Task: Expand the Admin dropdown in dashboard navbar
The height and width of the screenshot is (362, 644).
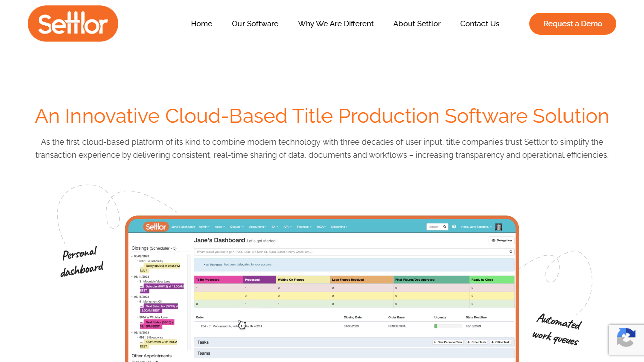Action: (x=204, y=227)
